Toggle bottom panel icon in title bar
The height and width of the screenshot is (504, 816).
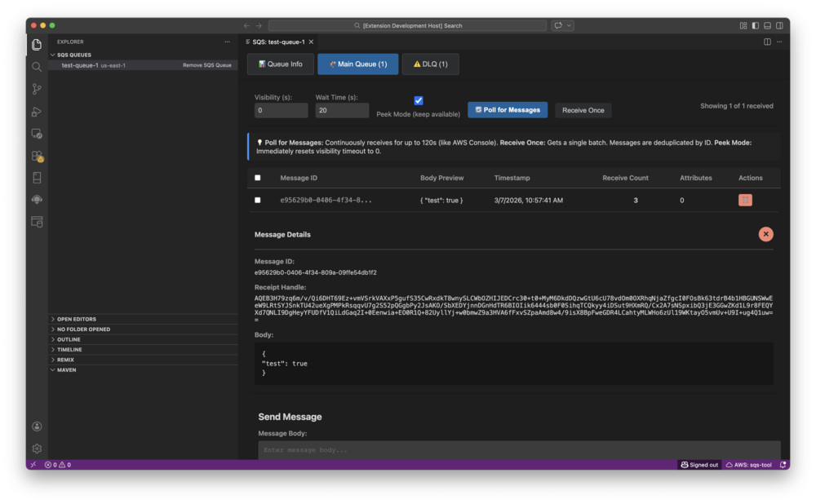(767, 25)
